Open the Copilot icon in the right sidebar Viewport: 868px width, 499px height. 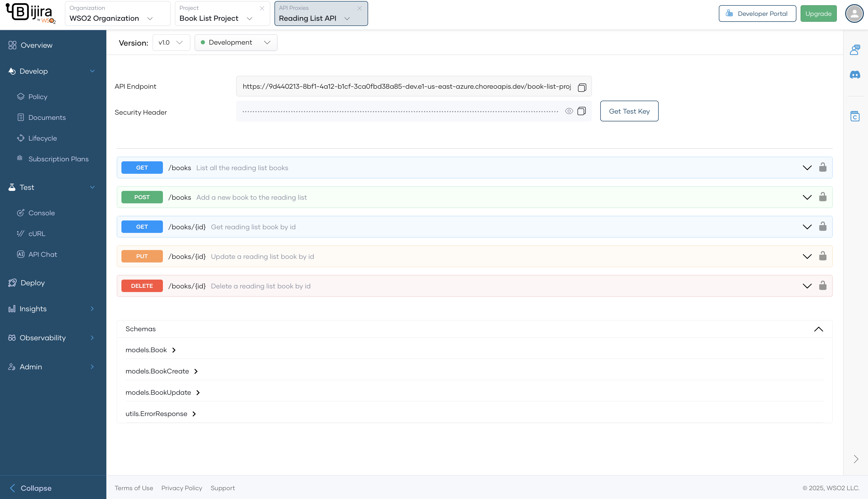point(855,116)
